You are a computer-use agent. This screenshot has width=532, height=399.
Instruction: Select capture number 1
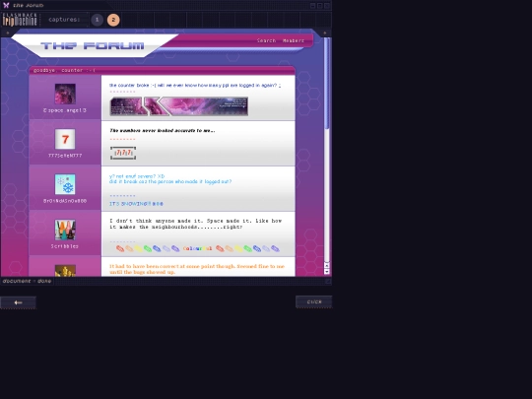point(97,20)
